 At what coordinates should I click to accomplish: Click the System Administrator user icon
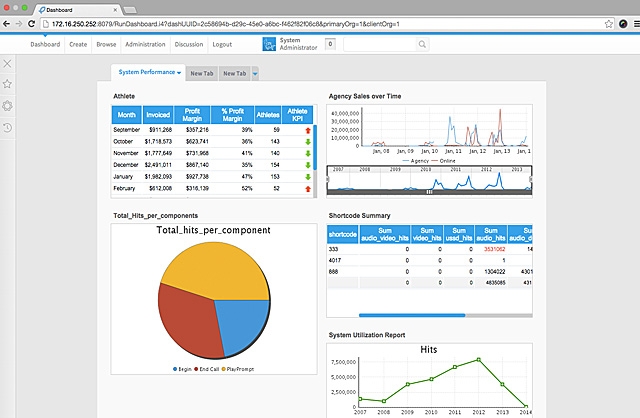(x=269, y=44)
